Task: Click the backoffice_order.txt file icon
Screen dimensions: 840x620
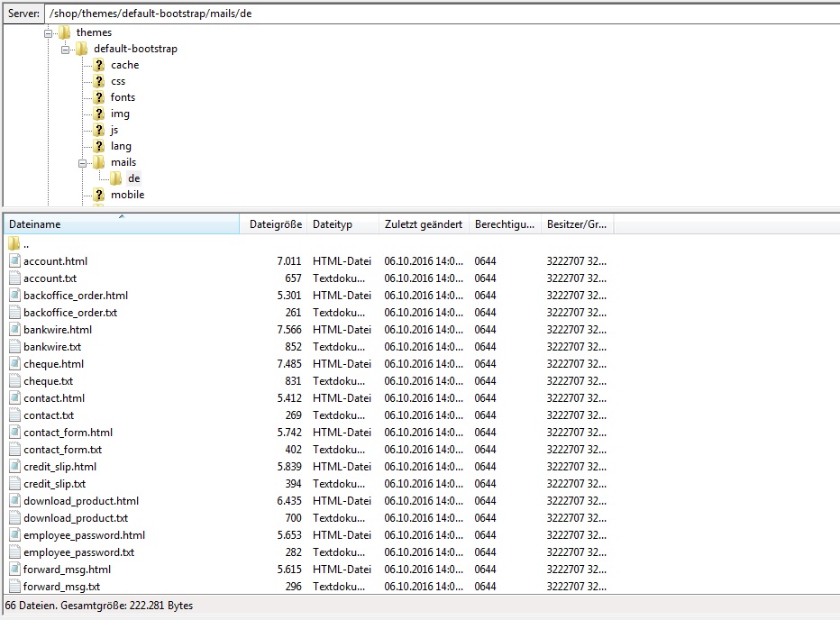Action: (15, 313)
